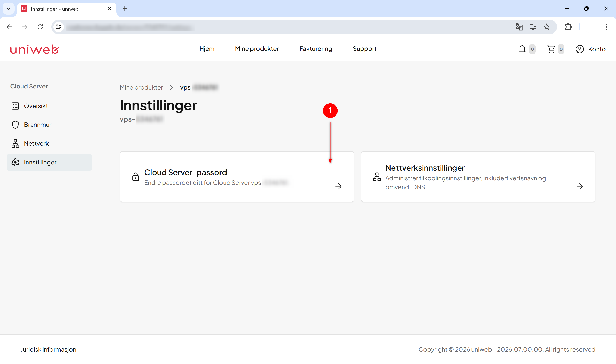
Task: Open the Hjem menu
Action: [207, 49]
